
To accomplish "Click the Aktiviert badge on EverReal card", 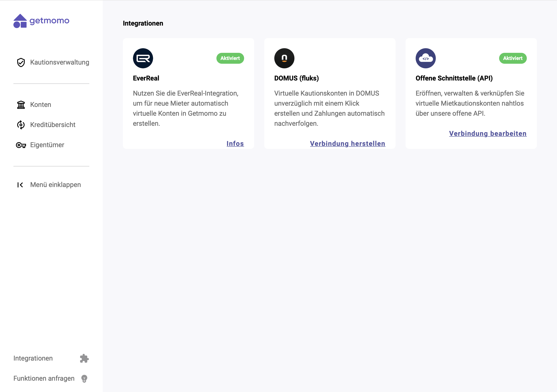I will coord(230,58).
